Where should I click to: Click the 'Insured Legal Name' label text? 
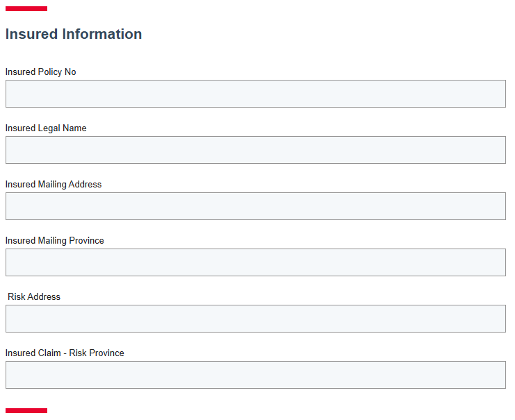tap(46, 128)
